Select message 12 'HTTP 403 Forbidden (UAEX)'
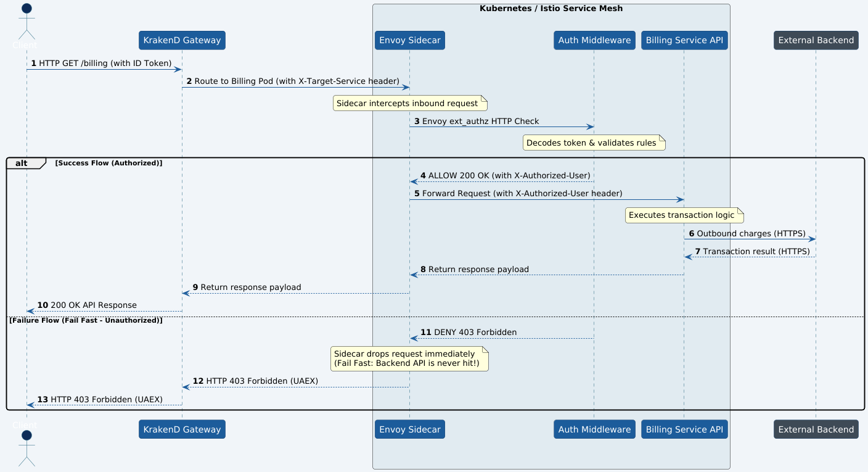868x472 pixels. (262, 381)
